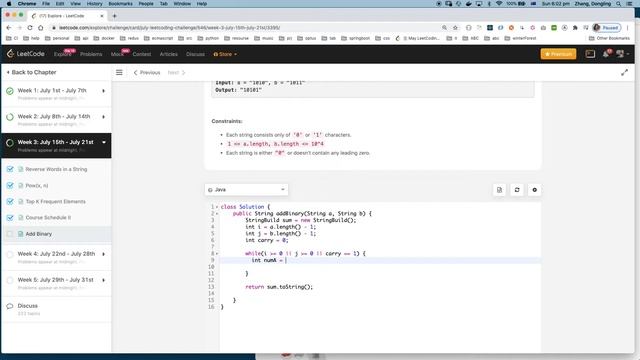Expand Week 1: July 1st - July 7th

[x=103, y=91]
